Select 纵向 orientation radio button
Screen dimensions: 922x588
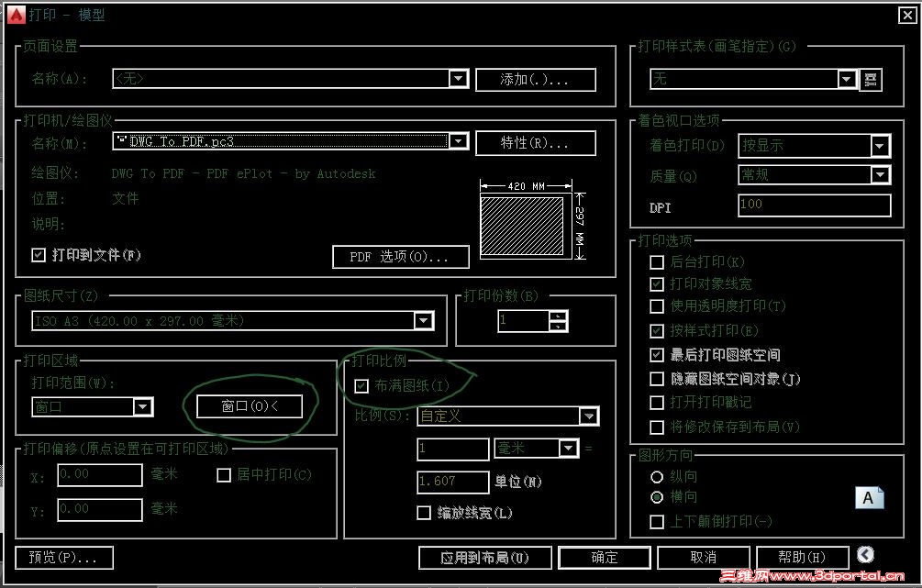(x=657, y=477)
